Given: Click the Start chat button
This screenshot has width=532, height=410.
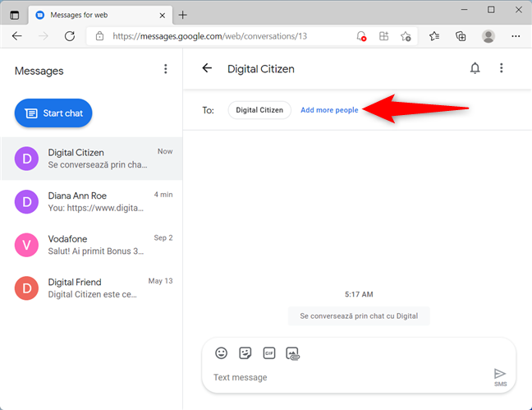Looking at the screenshot, I should point(53,113).
